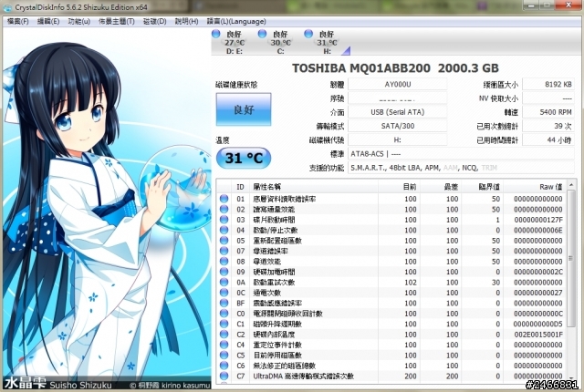Image resolution: width=584 pixels, height=392 pixels.
Task: Open the 語言(L)(Language) menu
Action: 236,22
